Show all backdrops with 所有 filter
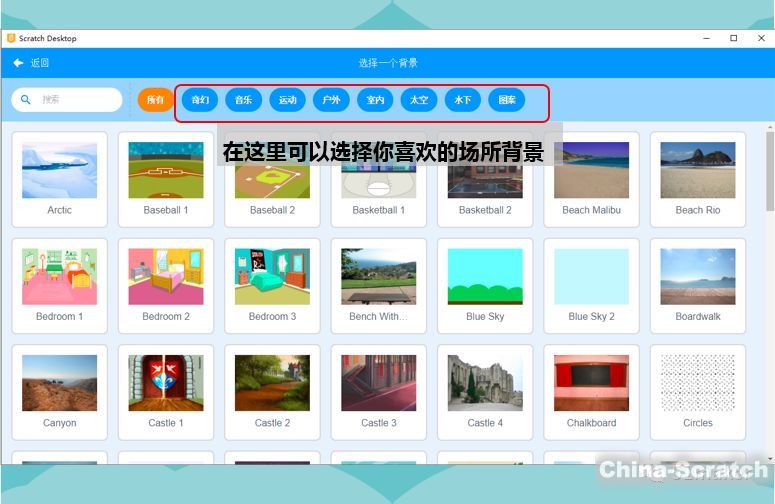Screen dimensions: 775x504 click(155, 100)
